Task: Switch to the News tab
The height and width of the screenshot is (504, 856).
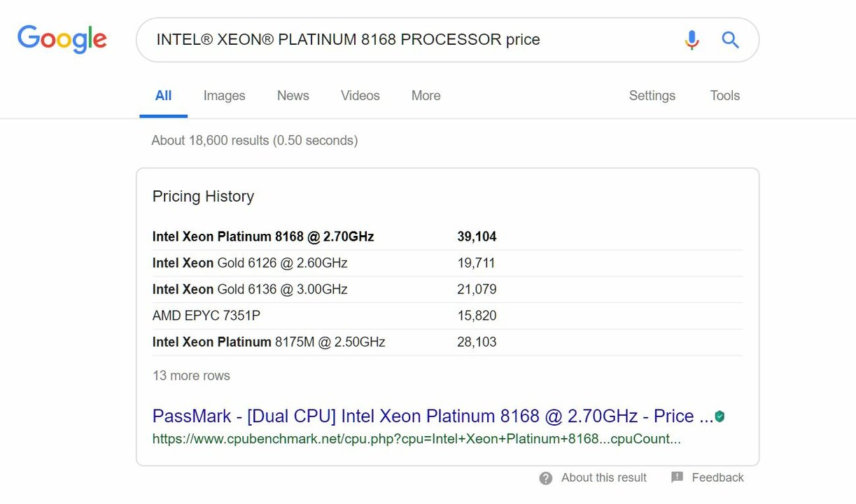Action: (x=293, y=96)
